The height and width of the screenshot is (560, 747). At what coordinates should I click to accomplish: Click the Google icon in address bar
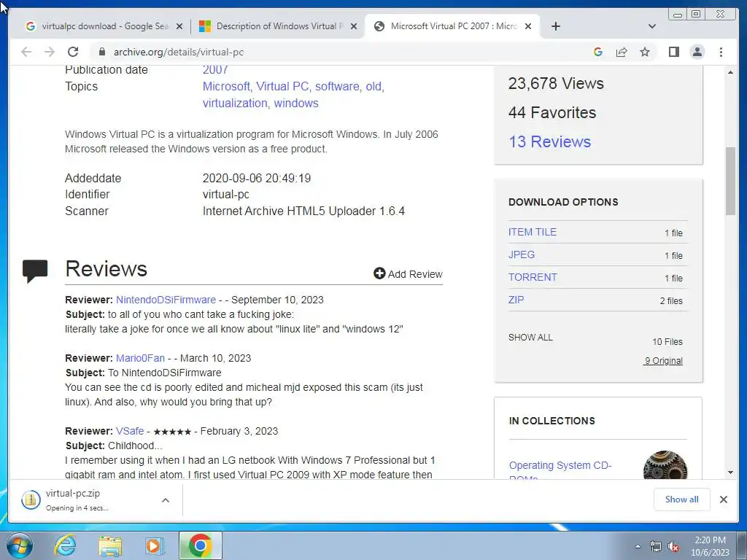(598, 52)
